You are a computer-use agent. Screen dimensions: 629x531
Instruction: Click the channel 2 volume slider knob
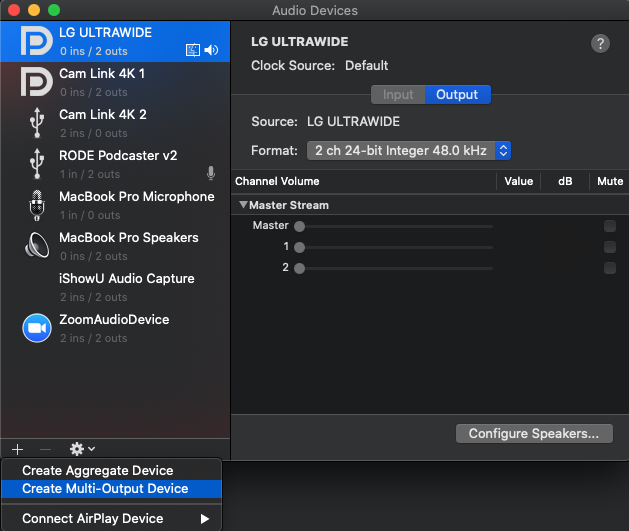pos(299,268)
